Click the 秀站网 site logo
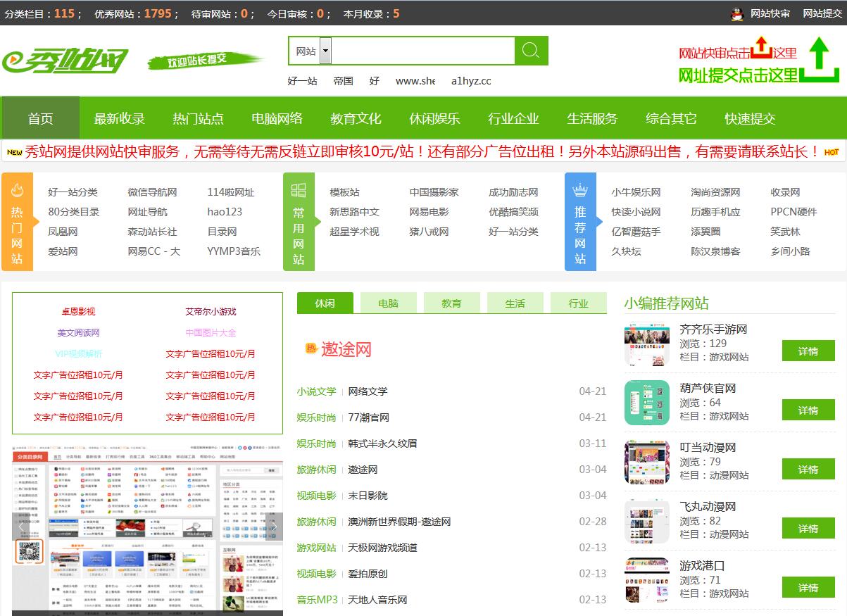Viewport: 847px width, 616px height. (x=65, y=61)
